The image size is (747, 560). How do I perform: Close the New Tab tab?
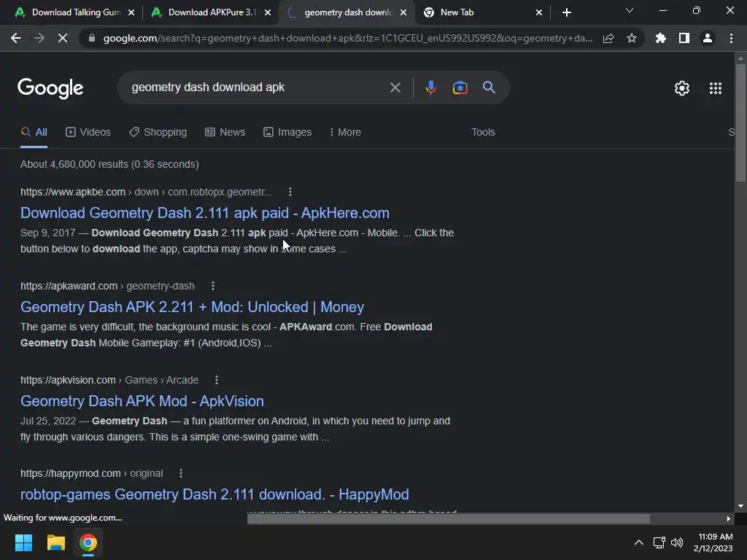pos(539,12)
